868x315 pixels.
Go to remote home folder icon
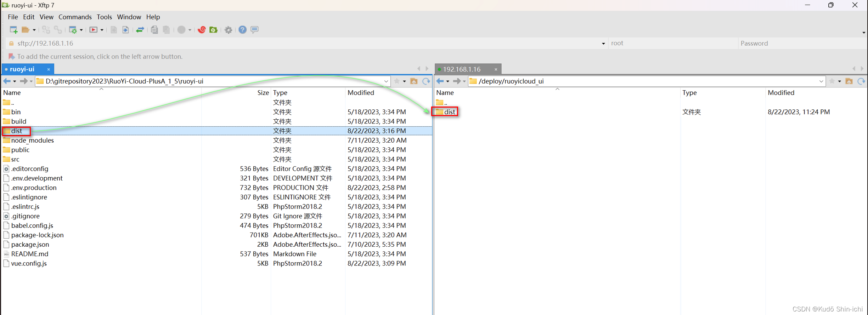coord(849,81)
